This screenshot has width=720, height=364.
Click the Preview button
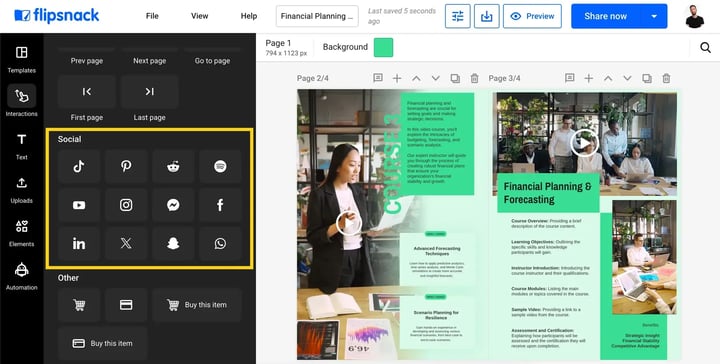point(532,17)
